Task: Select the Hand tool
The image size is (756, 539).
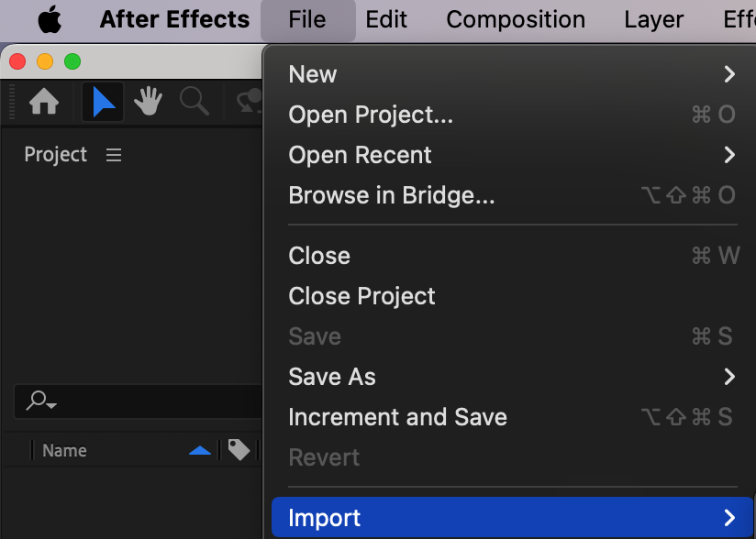Action: tap(149, 102)
